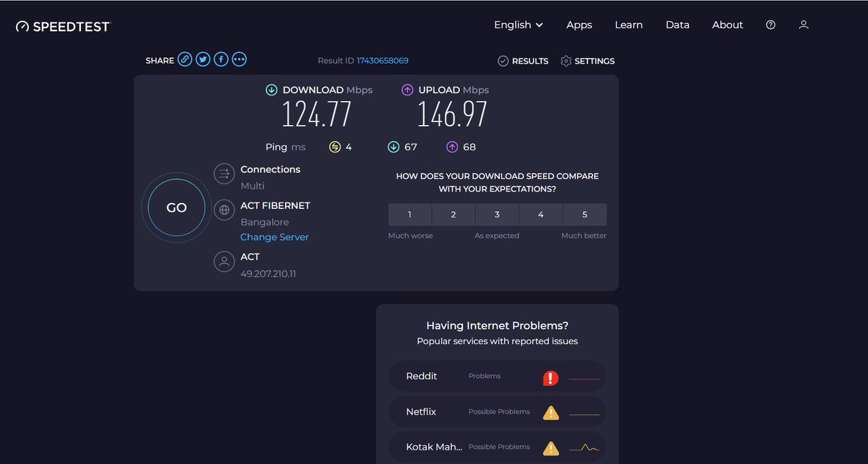Open the About menu
The width and height of the screenshot is (868, 464).
pyautogui.click(x=728, y=25)
